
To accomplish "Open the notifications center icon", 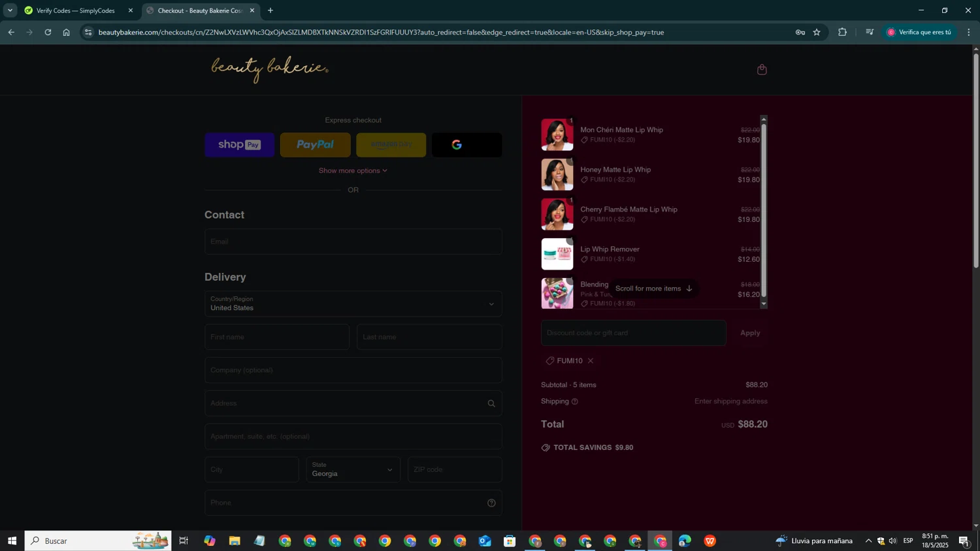I will tap(964, 541).
